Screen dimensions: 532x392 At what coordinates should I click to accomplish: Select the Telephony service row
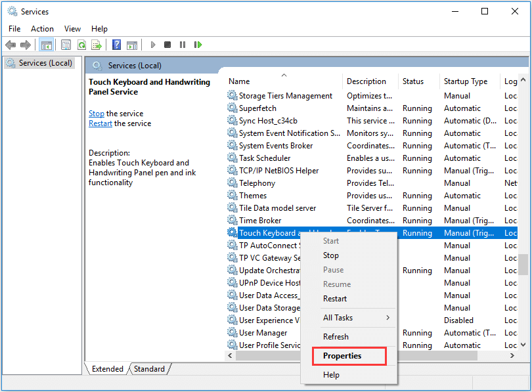point(372,183)
